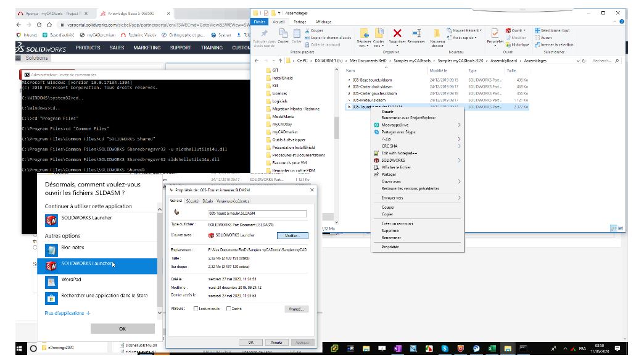Open the address bar history dropdown arrow
The height and width of the screenshot is (363, 644).
coord(578,61)
